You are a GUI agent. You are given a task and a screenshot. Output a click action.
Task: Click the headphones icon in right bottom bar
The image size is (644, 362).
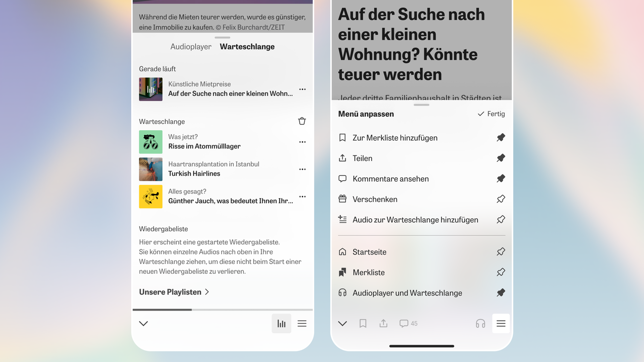tap(480, 323)
